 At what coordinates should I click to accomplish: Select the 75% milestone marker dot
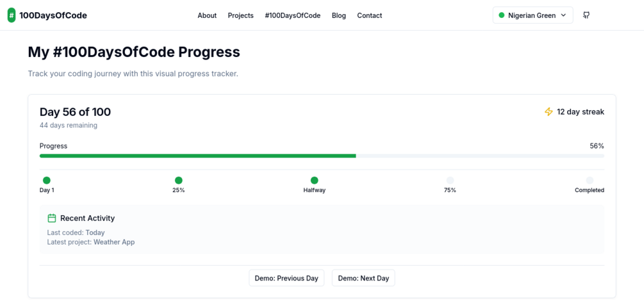(x=450, y=181)
